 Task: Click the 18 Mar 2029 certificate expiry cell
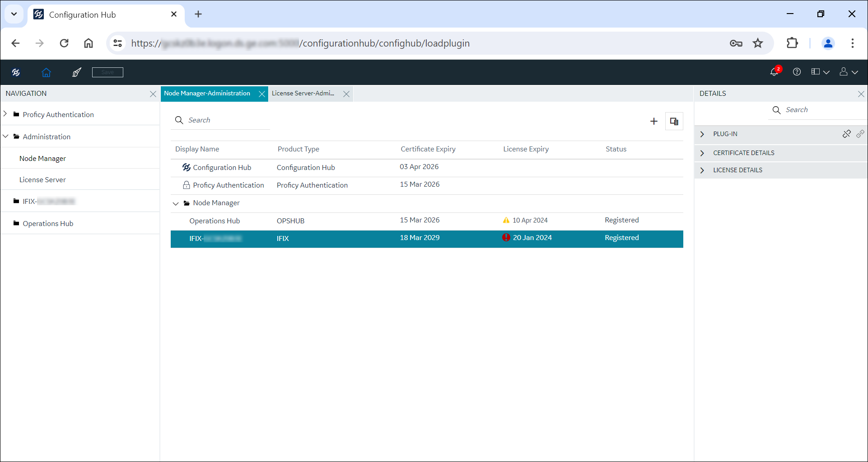pyautogui.click(x=420, y=238)
